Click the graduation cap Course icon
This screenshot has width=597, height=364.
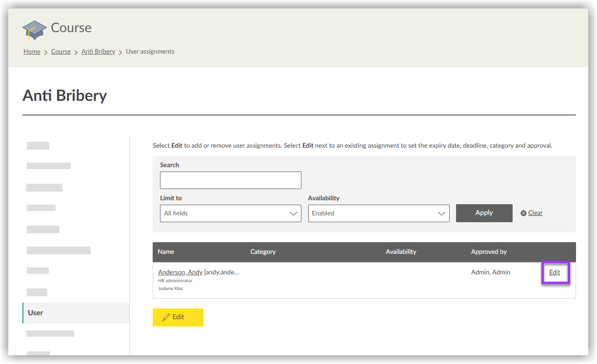click(35, 30)
